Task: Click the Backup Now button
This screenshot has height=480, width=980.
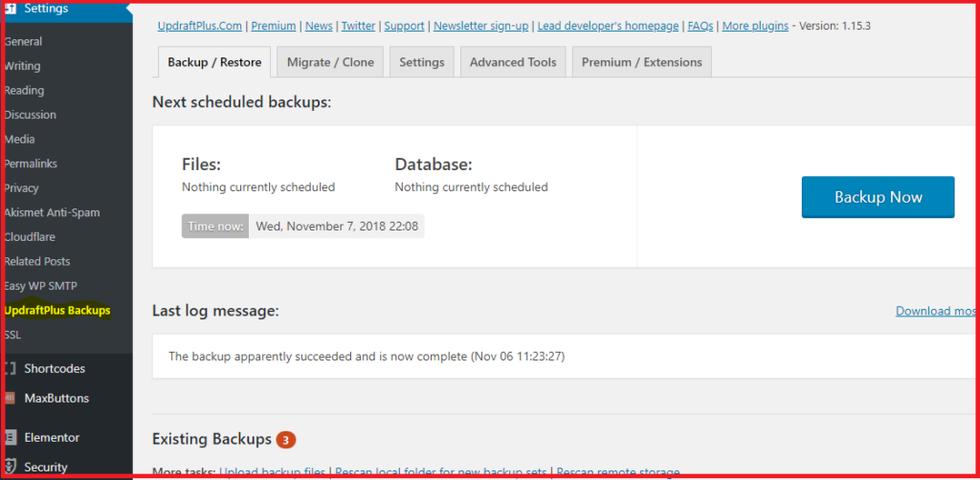Action: [879, 197]
